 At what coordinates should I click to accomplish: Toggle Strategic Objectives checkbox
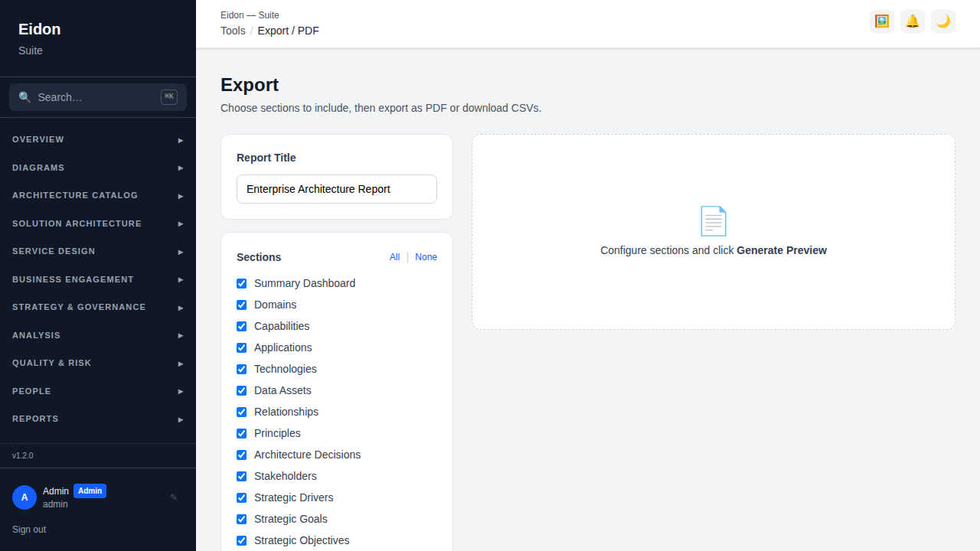point(242,540)
